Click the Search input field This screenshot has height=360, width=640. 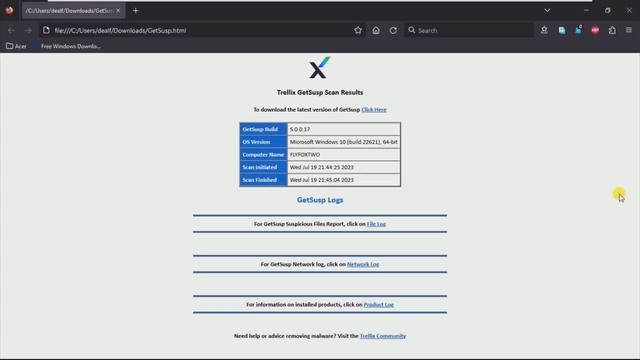[469, 30]
